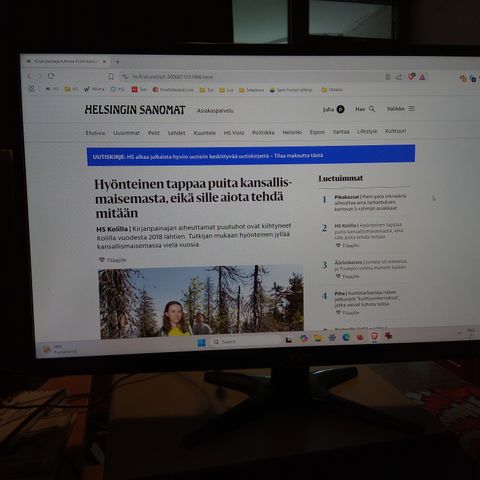Image resolution: width=480 pixels, height=480 pixels.
Task: Launch Microsoft Edge from the taskbar
Action: point(346,337)
